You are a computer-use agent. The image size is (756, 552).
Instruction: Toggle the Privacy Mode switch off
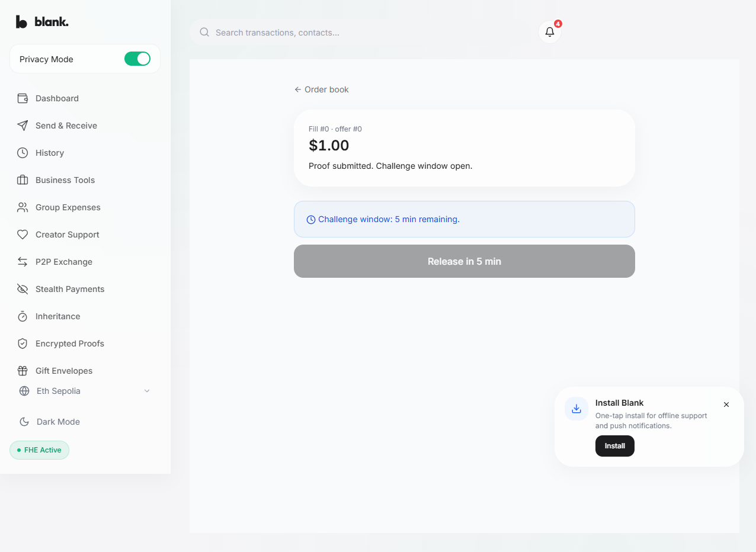137,59
